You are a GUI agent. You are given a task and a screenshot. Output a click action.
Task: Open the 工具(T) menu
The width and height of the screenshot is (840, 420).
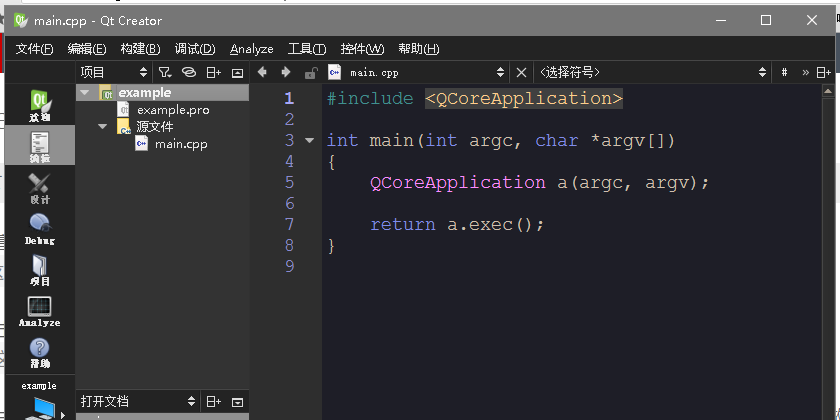coord(307,49)
